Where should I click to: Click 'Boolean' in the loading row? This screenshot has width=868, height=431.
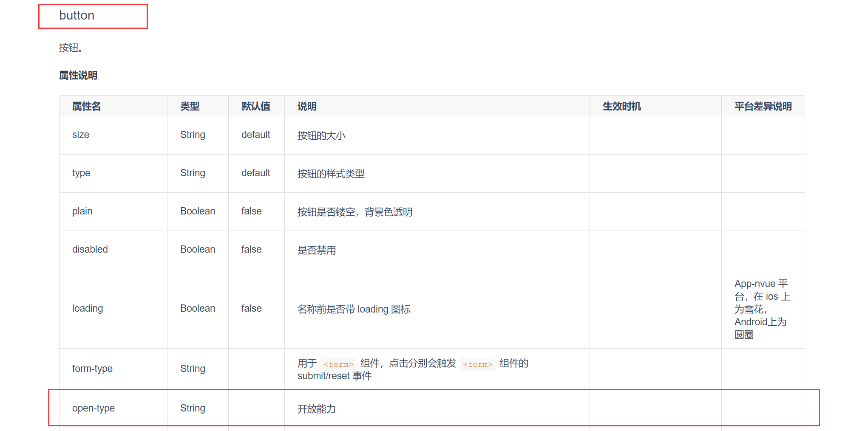pos(198,308)
